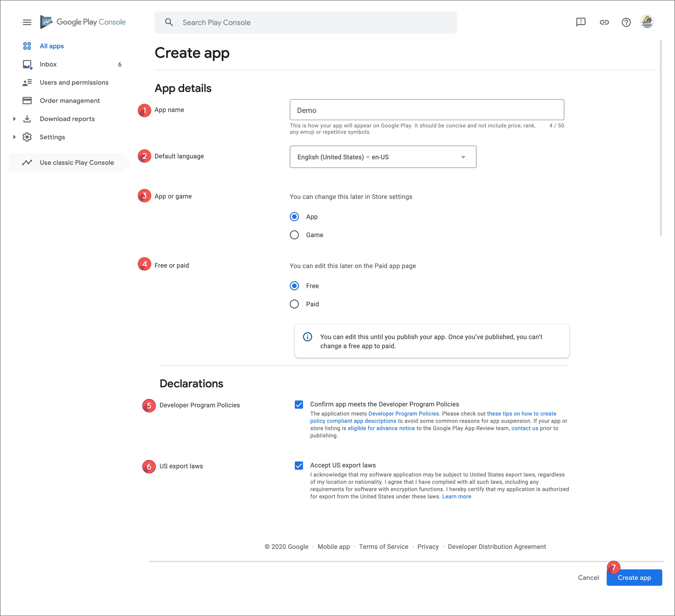
Task: Click the '4 / 50' character counter
Action: point(556,126)
